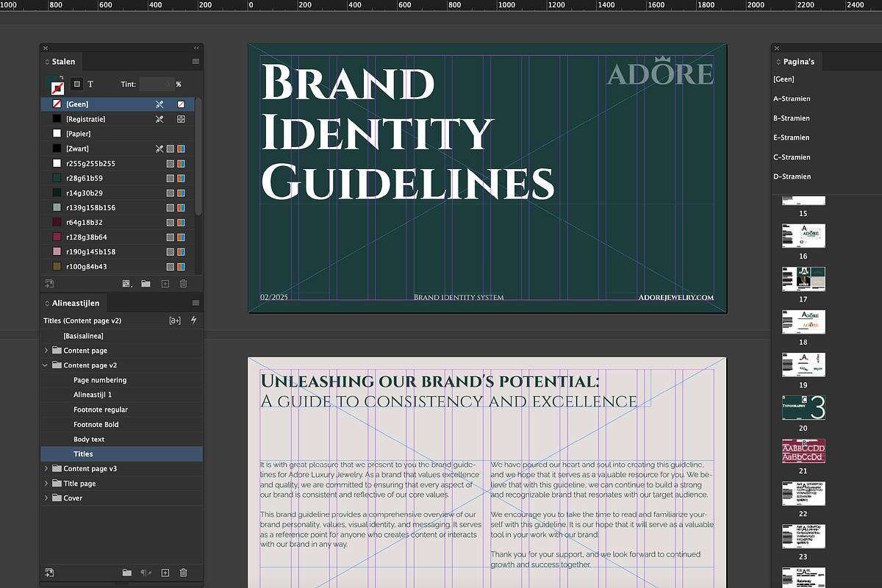
Task: Select the E-Stramien master page
Action: tap(792, 137)
